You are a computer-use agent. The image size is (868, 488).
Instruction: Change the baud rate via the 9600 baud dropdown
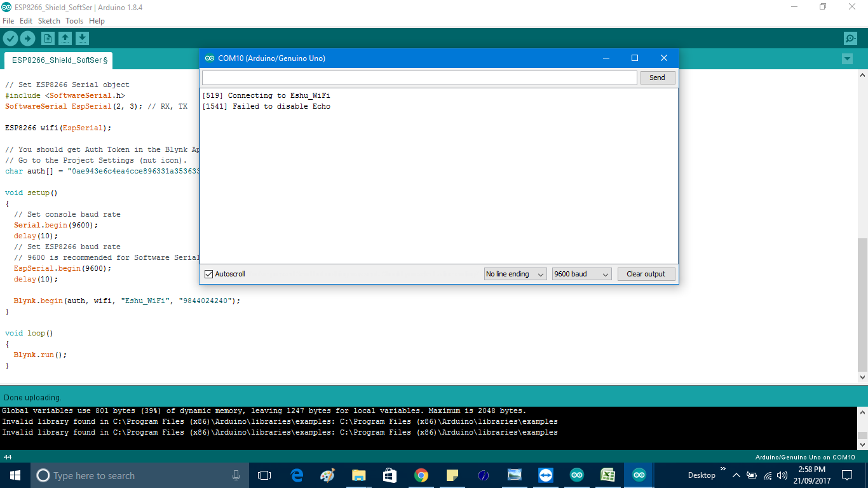pyautogui.click(x=581, y=274)
